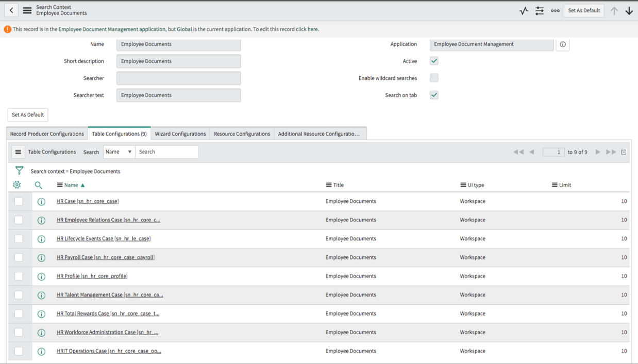Open Resource Configurations tab
Screen dimensions: 638x364
pyautogui.click(x=242, y=134)
